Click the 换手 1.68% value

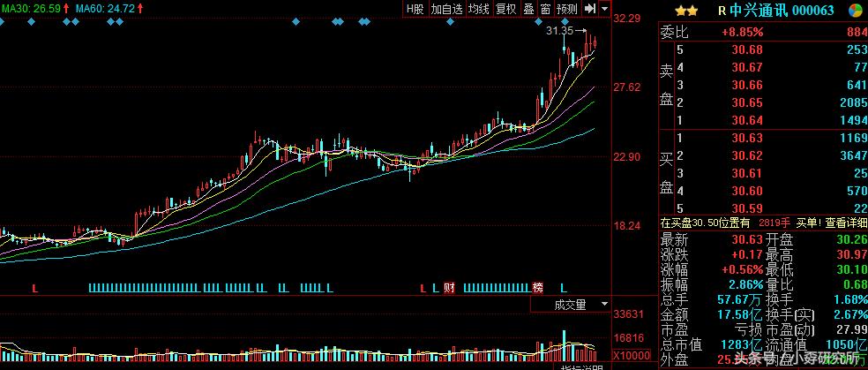click(850, 300)
